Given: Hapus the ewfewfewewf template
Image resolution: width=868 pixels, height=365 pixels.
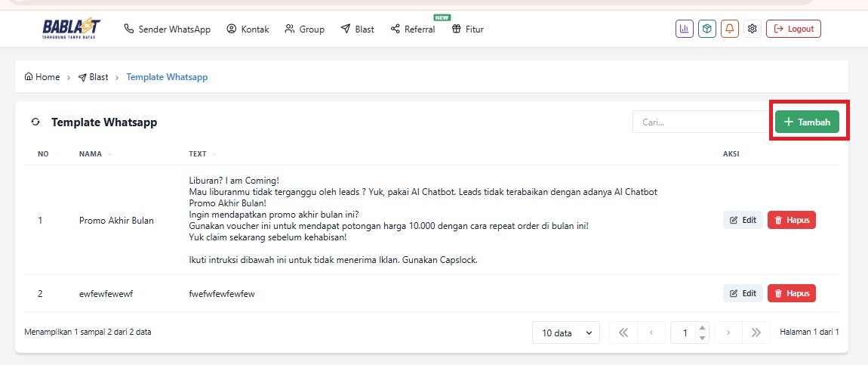Looking at the screenshot, I should coord(792,293).
